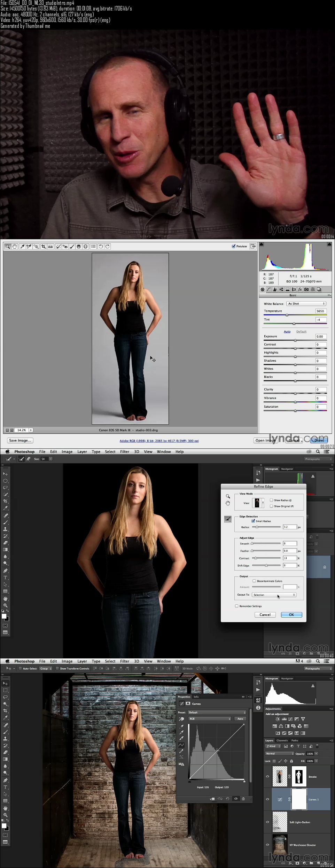This screenshot has width=335, height=868.
Task: Open Layer menu in the Refine Edge Photoshop window
Action: [82, 452]
